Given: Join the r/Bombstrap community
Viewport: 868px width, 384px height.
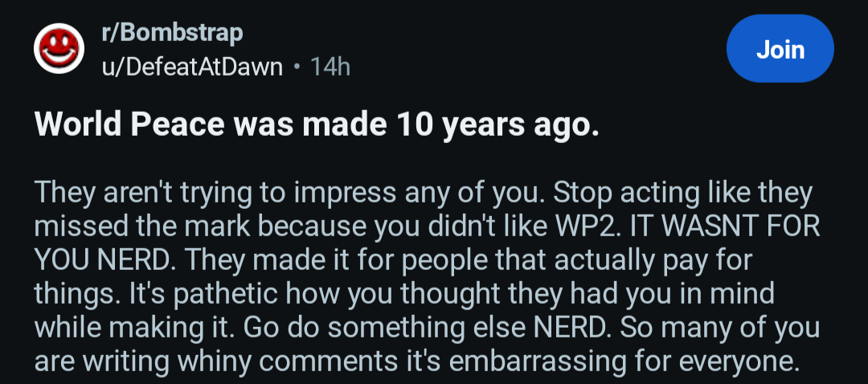Looking at the screenshot, I should pyautogui.click(x=780, y=49).
